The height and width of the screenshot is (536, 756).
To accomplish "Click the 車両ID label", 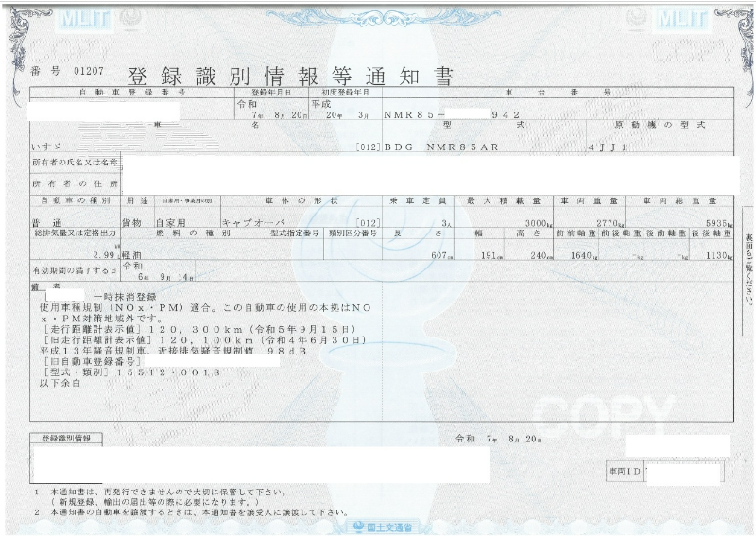I will pyautogui.click(x=625, y=471).
